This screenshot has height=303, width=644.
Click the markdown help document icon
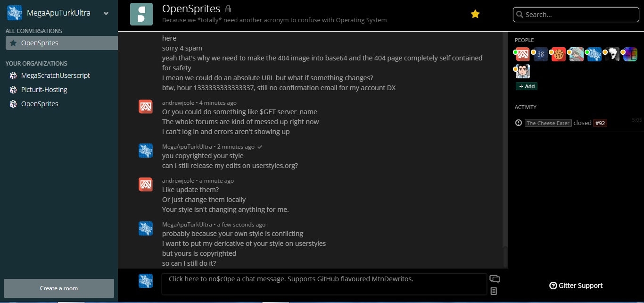(x=494, y=291)
